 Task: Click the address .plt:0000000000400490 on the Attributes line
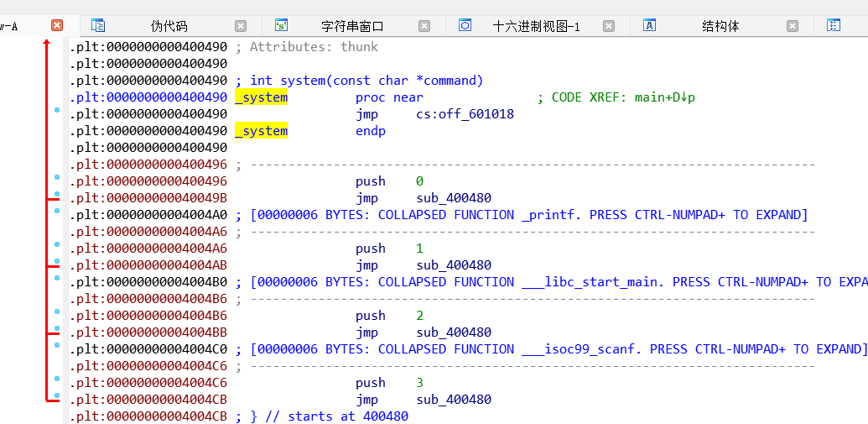(148, 47)
